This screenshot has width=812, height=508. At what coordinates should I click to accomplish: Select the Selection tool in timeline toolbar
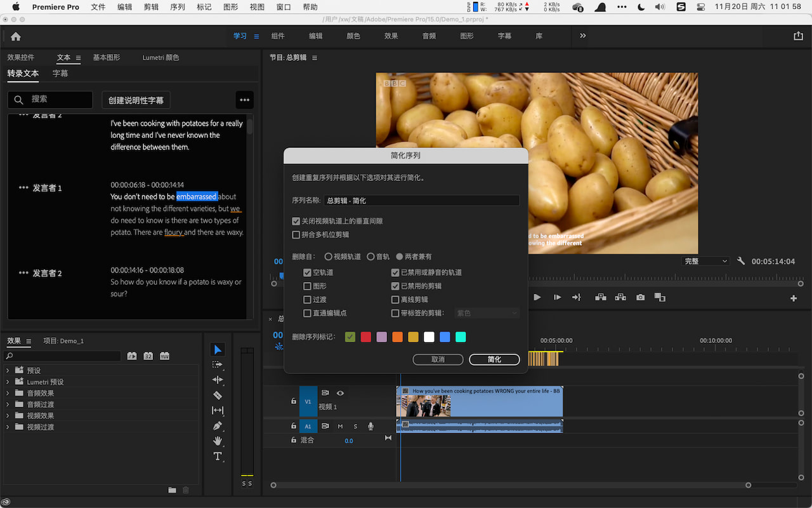click(218, 349)
